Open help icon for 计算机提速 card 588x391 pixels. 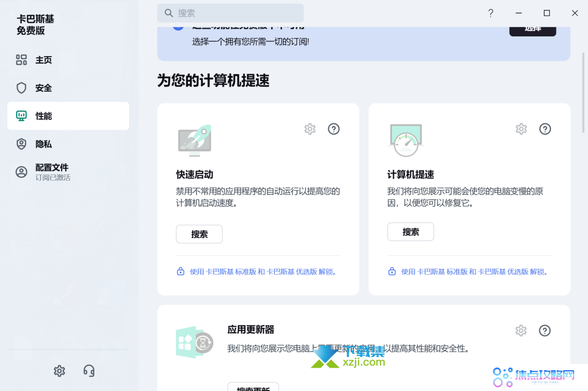pos(545,129)
